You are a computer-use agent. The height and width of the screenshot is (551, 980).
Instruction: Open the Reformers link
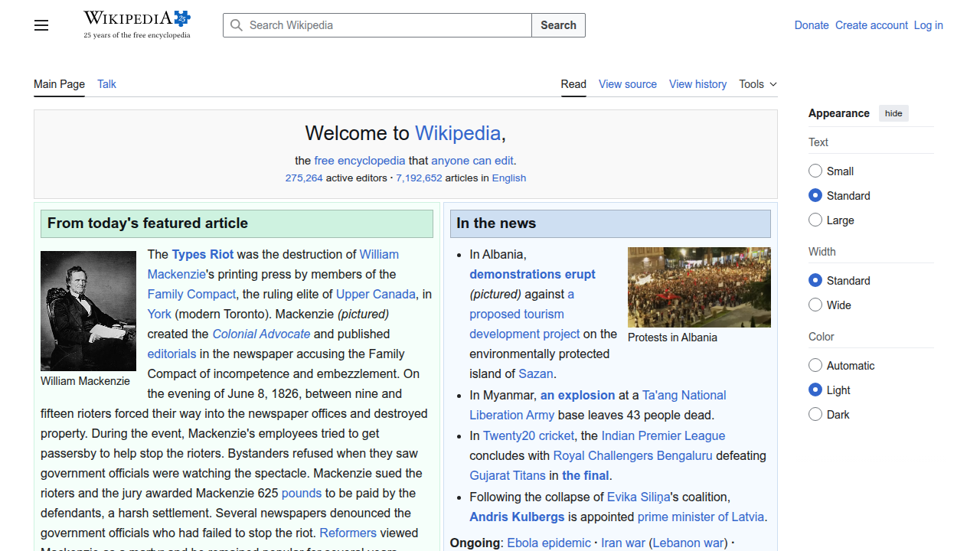pyautogui.click(x=348, y=533)
